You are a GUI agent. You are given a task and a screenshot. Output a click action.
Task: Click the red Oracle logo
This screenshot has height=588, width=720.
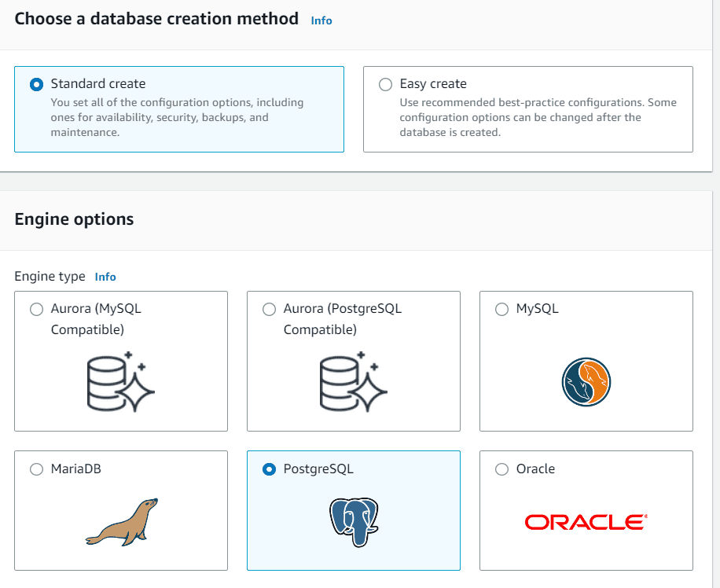coord(586,522)
